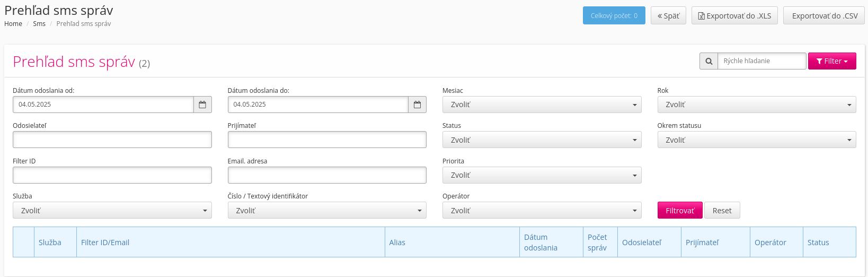Reset the filter form
The image size is (868, 277).
(722, 211)
